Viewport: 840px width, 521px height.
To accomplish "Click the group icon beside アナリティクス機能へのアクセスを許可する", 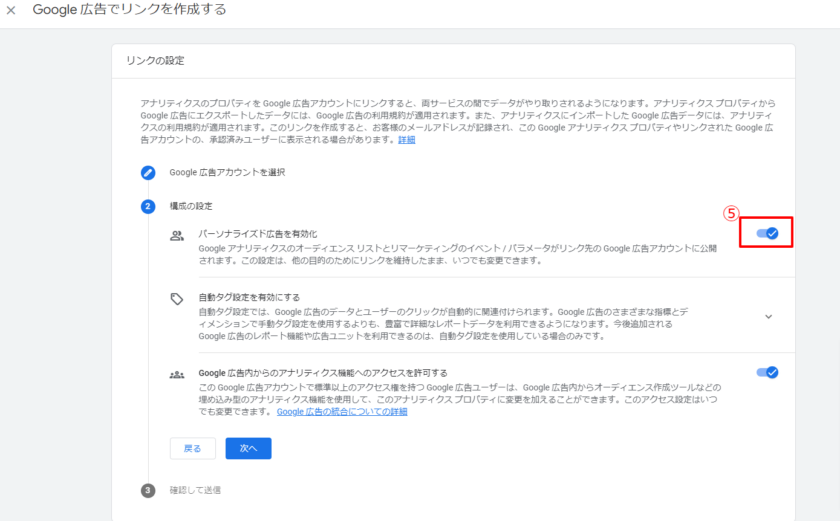I will pyautogui.click(x=177, y=375).
